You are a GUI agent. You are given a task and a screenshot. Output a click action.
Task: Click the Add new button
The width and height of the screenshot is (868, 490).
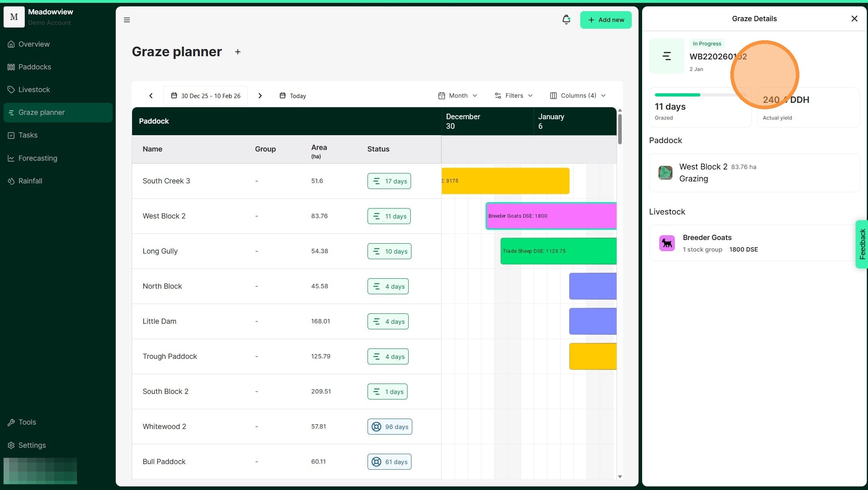[605, 20]
